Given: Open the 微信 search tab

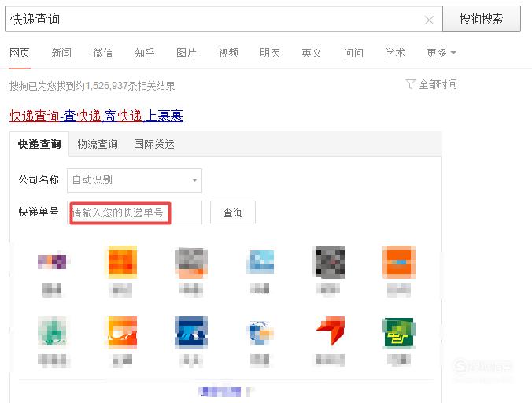Looking at the screenshot, I should pos(103,53).
